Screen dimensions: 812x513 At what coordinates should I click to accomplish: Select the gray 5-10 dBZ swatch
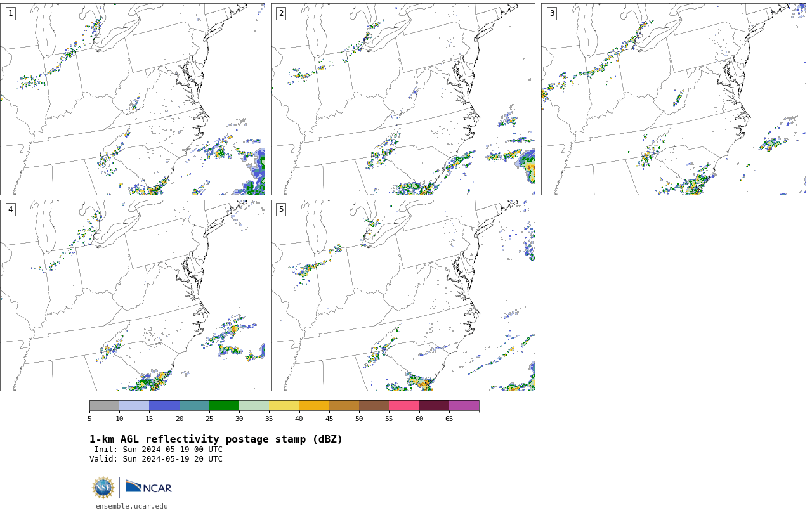click(x=104, y=406)
